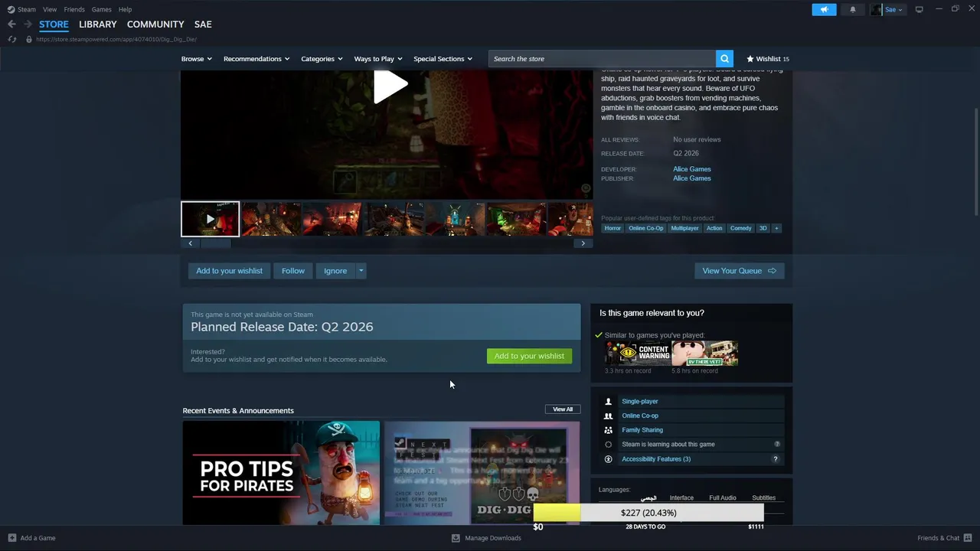Click the Accessibility Features figure icon
The height and width of the screenshot is (551, 980).
click(609, 459)
